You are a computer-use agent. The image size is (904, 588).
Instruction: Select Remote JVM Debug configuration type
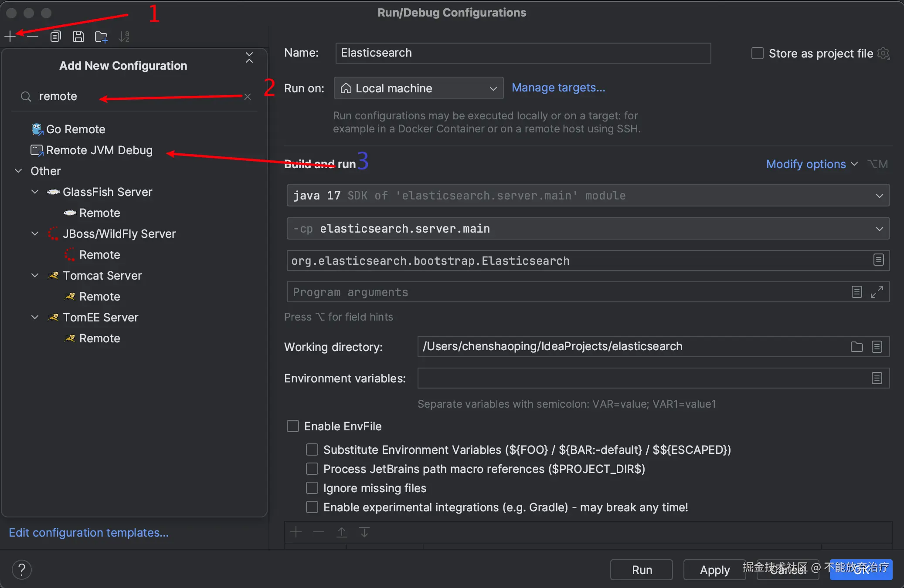click(99, 150)
